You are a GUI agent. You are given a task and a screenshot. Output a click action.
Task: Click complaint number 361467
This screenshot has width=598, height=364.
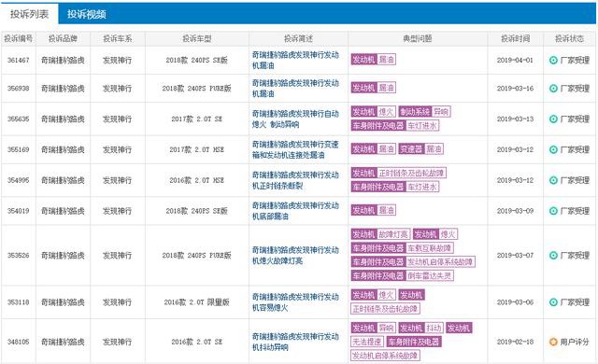19,60
